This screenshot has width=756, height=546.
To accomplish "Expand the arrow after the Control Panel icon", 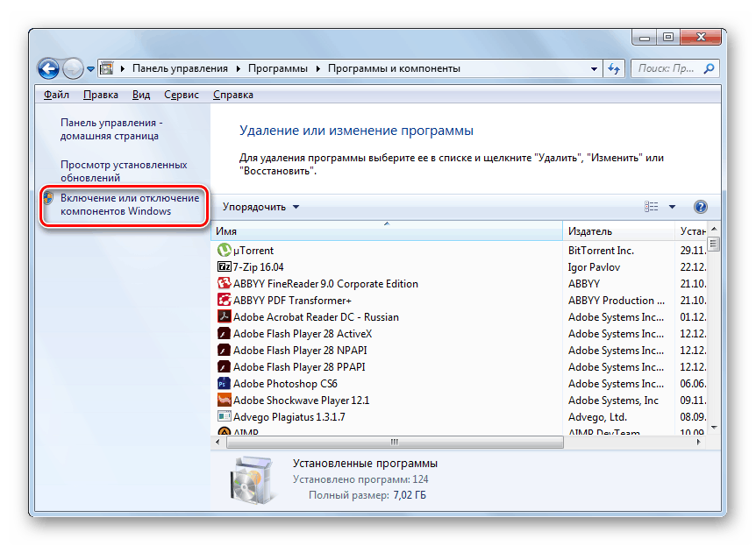I will pyautogui.click(x=123, y=68).
